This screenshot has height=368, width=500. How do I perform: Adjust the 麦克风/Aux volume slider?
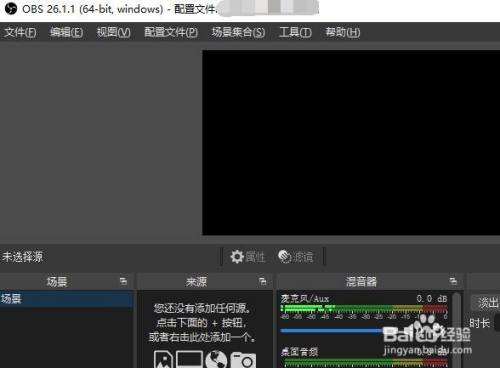pyautogui.click(x=364, y=331)
